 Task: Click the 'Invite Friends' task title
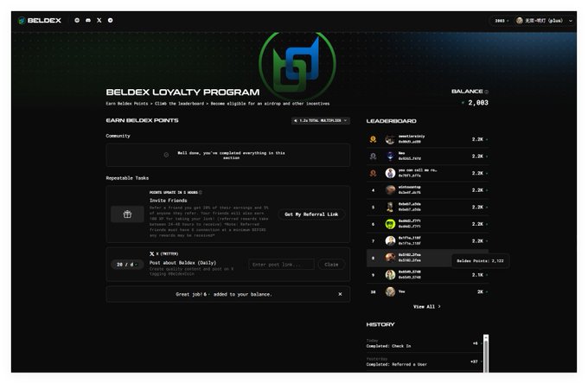click(168, 201)
